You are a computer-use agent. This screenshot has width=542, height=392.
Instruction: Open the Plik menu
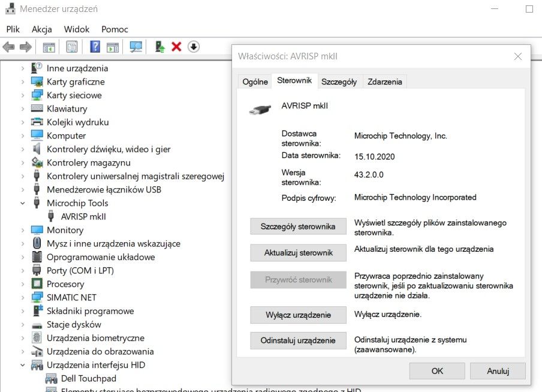[13, 29]
